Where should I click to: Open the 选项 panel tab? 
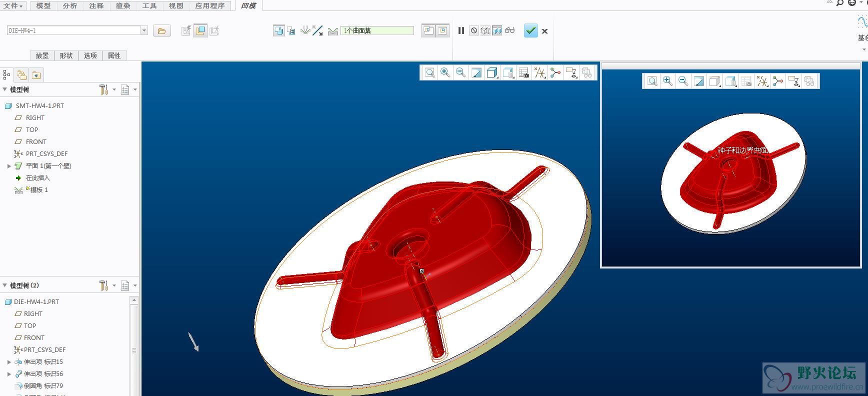[x=90, y=55]
